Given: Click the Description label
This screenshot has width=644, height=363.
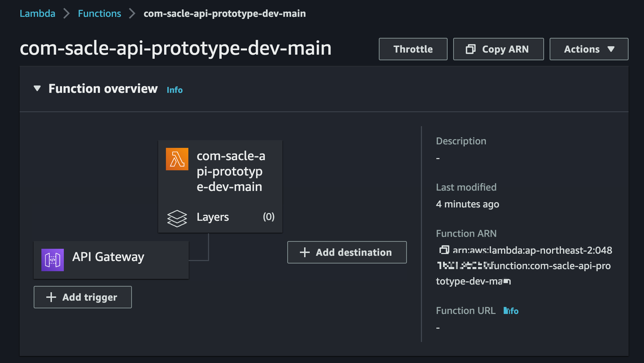Looking at the screenshot, I should point(461,141).
